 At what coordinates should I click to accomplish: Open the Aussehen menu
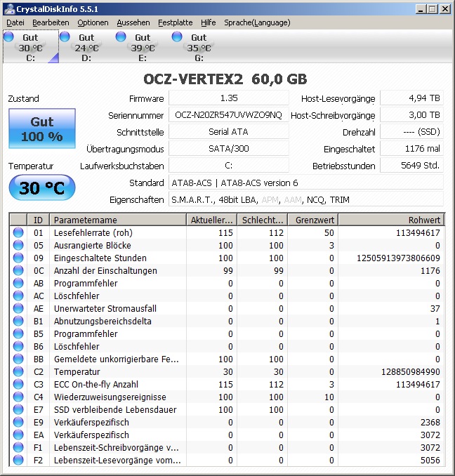point(133,22)
